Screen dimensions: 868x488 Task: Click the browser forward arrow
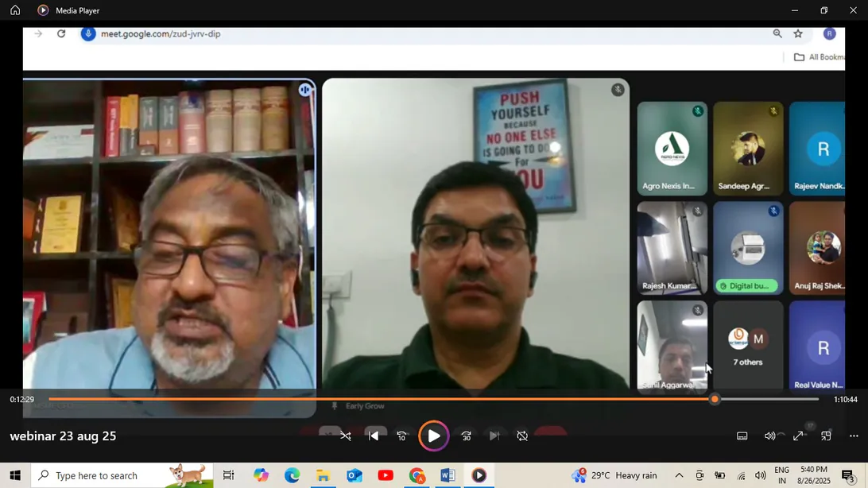[38, 33]
